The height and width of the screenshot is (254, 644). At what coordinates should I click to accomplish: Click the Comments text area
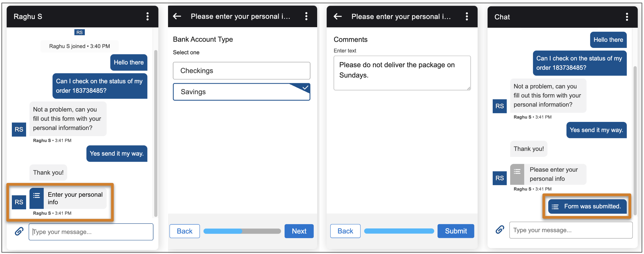402,73
